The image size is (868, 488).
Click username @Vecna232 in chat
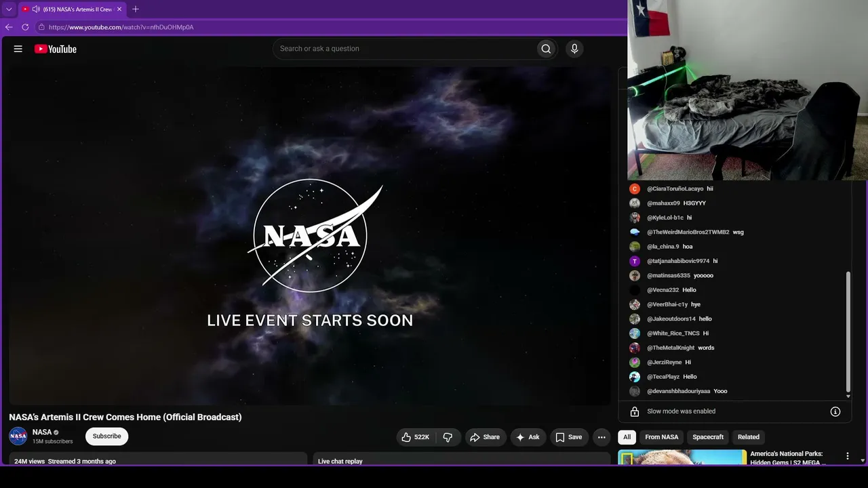[x=663, y=290]
